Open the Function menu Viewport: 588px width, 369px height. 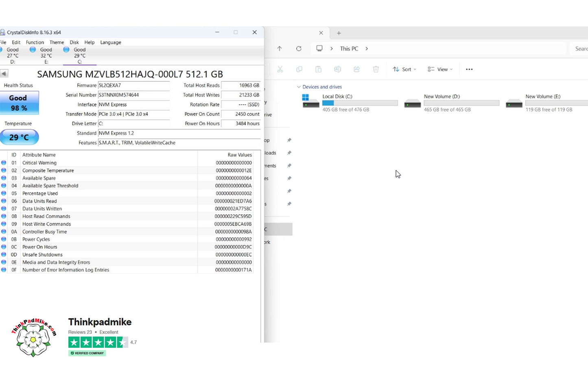point(35,42)
